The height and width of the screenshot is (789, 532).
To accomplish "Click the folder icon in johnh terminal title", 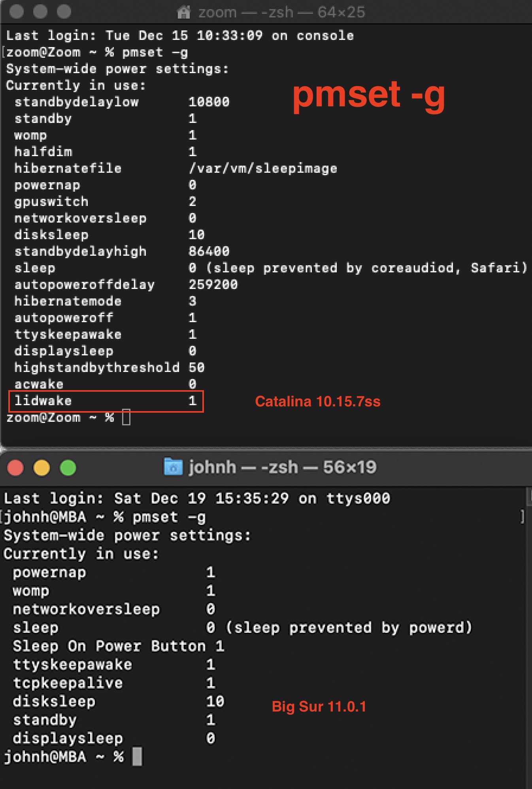I will (x=173, y=467).
